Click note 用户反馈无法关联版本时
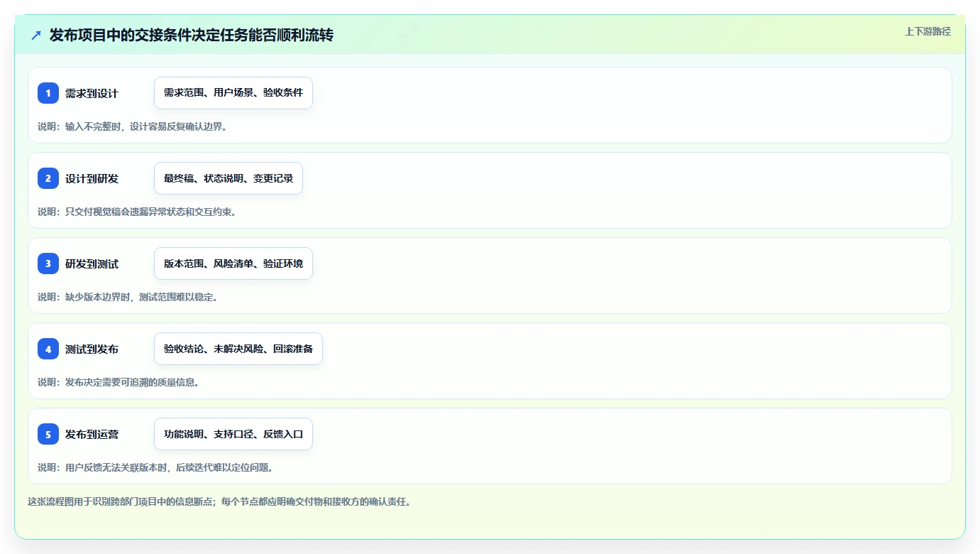The width and height of the screenshot is (980, 554). coord(155,467)
